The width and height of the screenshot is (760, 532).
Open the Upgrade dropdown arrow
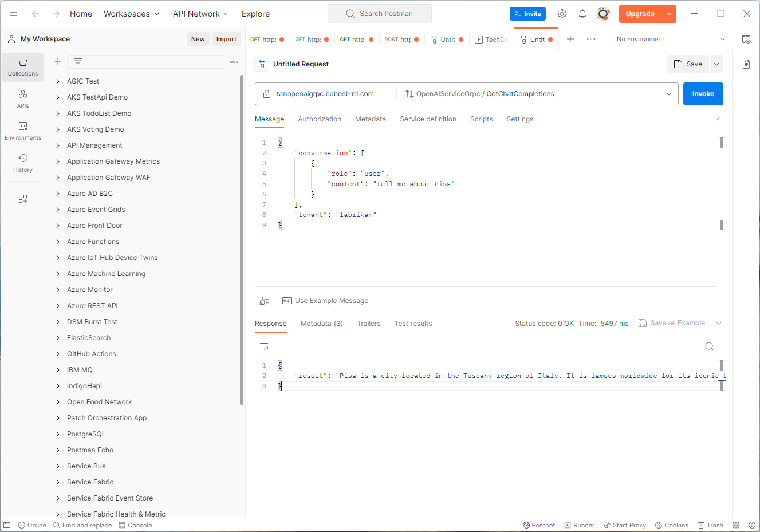click(x=669, y=14)
